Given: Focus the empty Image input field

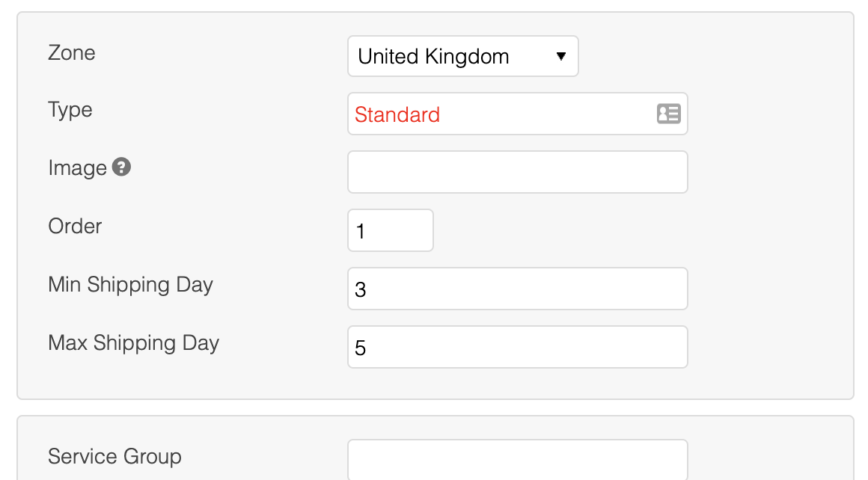Looking at the screenshot, I should coord(517,172).
